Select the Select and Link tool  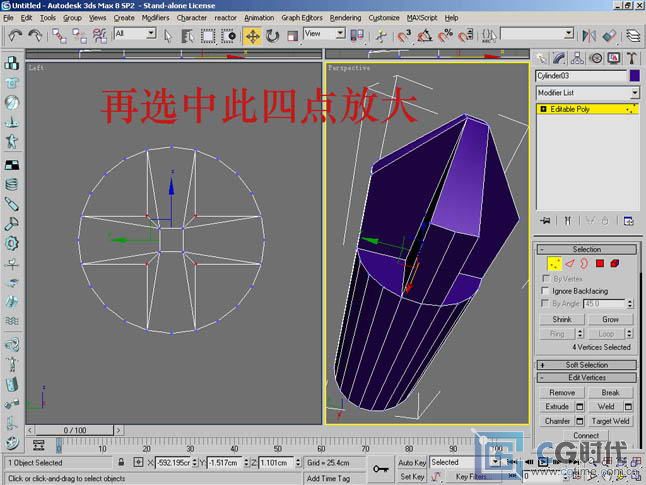59,36
